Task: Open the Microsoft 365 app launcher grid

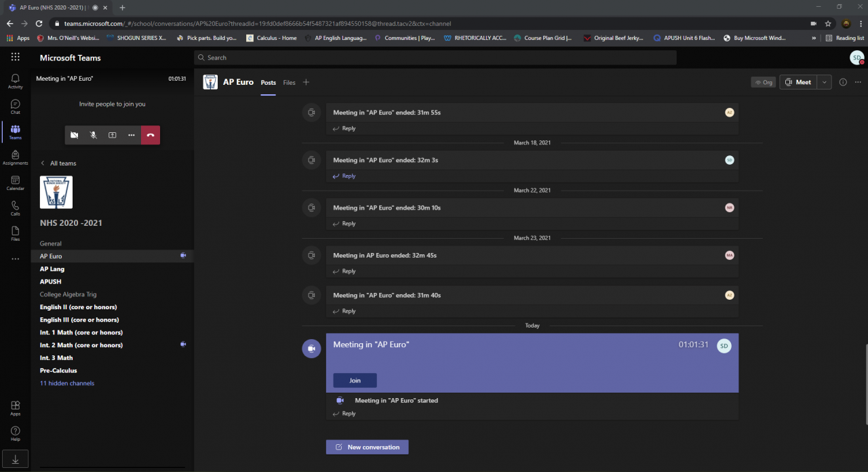Action: point(15,58)
